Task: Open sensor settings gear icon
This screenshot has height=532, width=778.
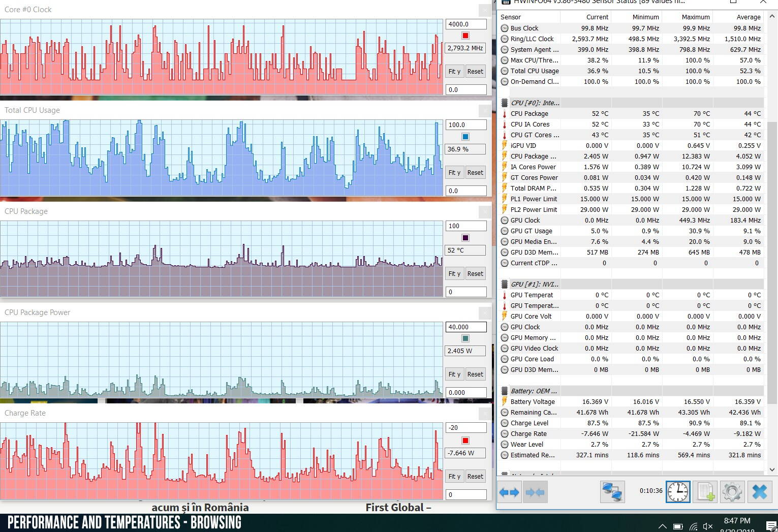Action: 732,492
